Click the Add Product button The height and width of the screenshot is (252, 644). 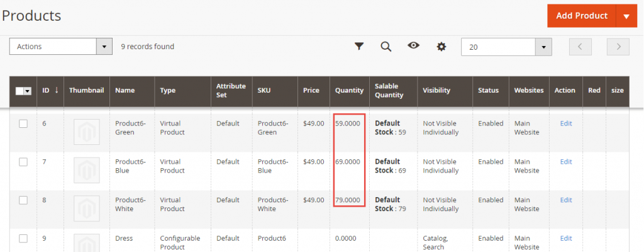click(x=582, y=16)
